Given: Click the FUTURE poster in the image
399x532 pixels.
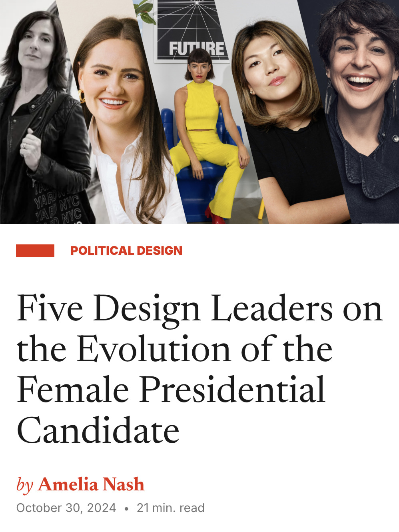Looking at the screenshot, I should click(193, 31).
